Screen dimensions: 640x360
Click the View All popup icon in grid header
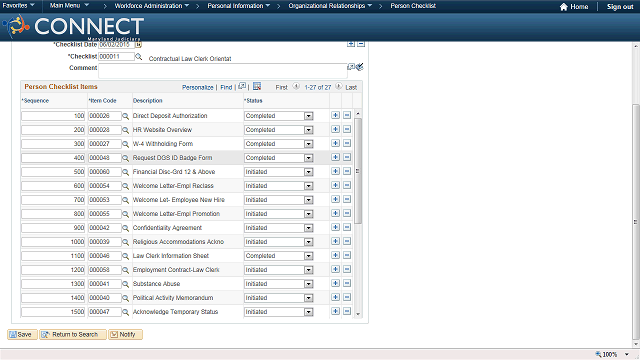tap(242, 86)
